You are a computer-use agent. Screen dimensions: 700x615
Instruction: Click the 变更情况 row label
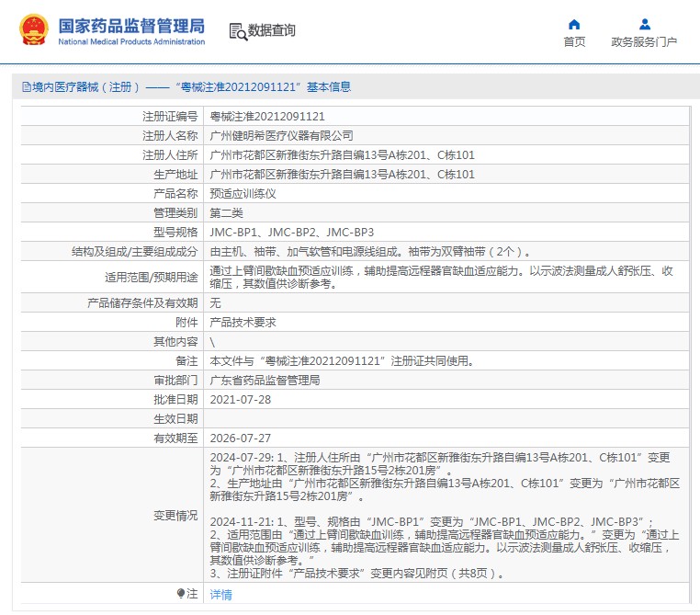pyautogui.click(x=175, y=516)
